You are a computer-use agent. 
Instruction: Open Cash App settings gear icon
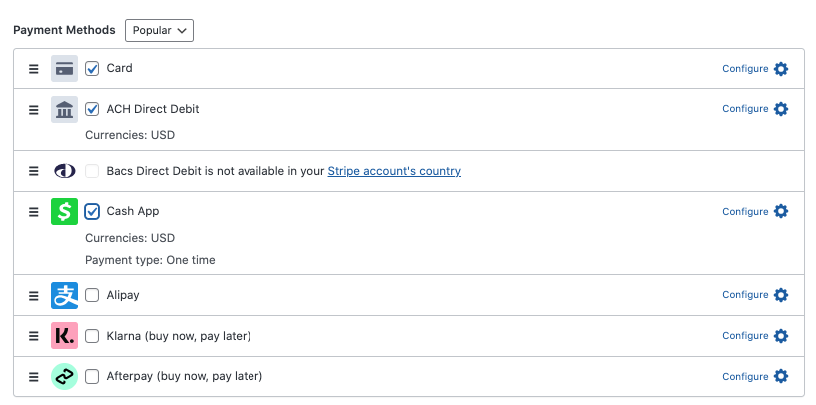click(x=781, y=212)
